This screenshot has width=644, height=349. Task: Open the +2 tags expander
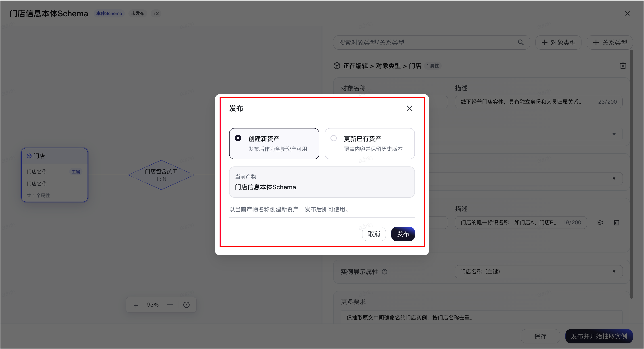pyautogui.click(x=156, y=13)
